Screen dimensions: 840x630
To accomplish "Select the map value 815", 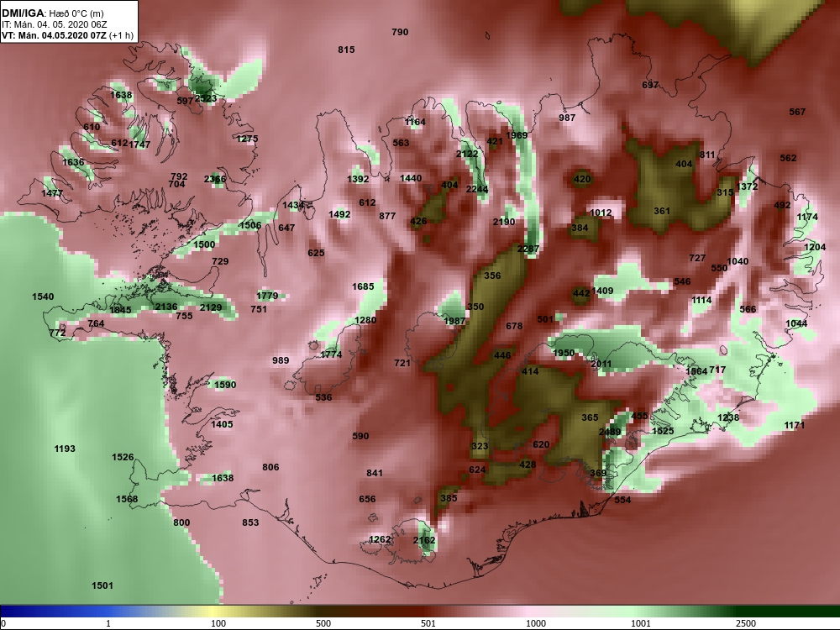I will (346, 50).
